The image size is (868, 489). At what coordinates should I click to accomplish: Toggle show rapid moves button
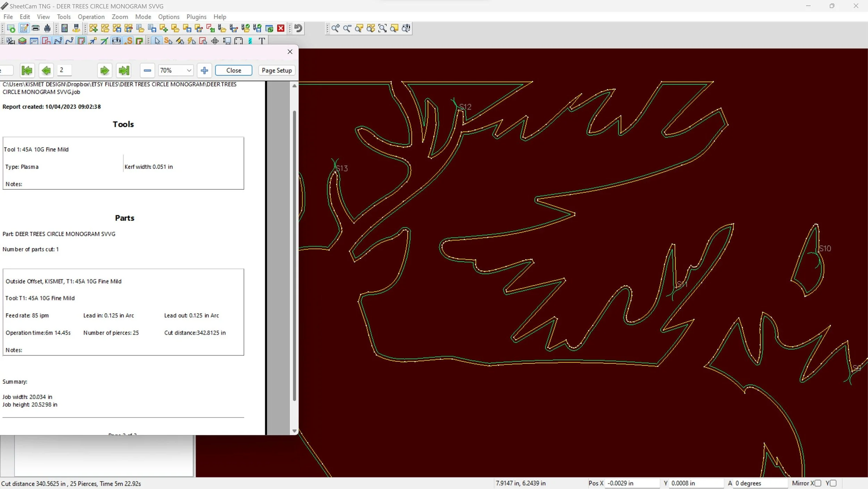(93, 41)
